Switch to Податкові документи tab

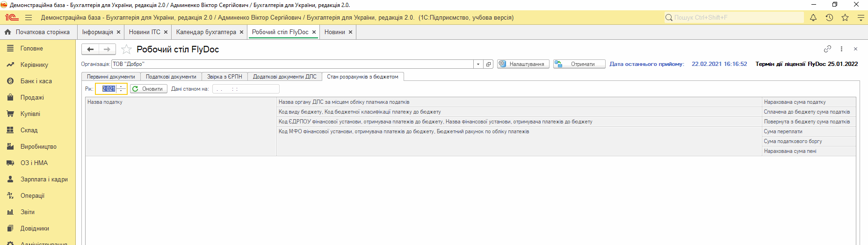pos(171,77)
